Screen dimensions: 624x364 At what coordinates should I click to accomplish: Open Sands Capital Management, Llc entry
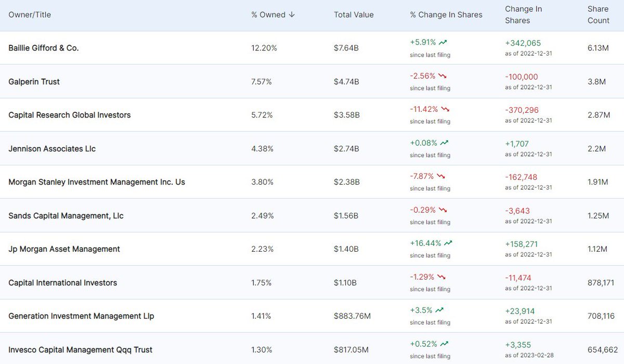click(66, 216)
